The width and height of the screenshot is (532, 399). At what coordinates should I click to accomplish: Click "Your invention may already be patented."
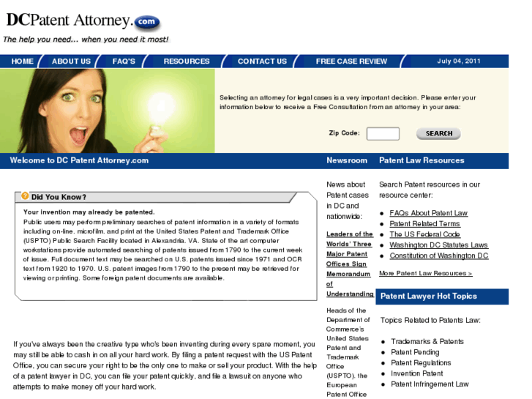[x=89, y=212]
